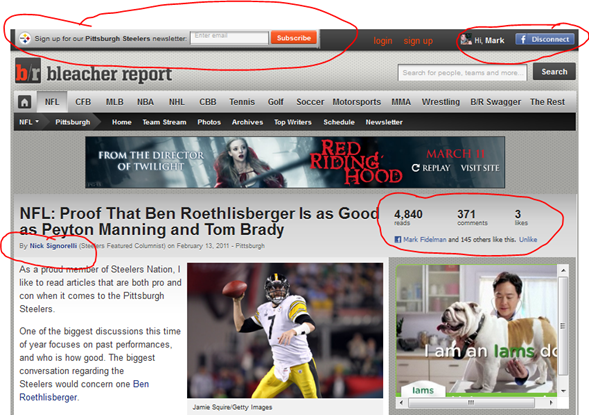Click the Facebook icon beside Mark Fidelman
Screen dimensions: 589x415
[x=398, y=240]
